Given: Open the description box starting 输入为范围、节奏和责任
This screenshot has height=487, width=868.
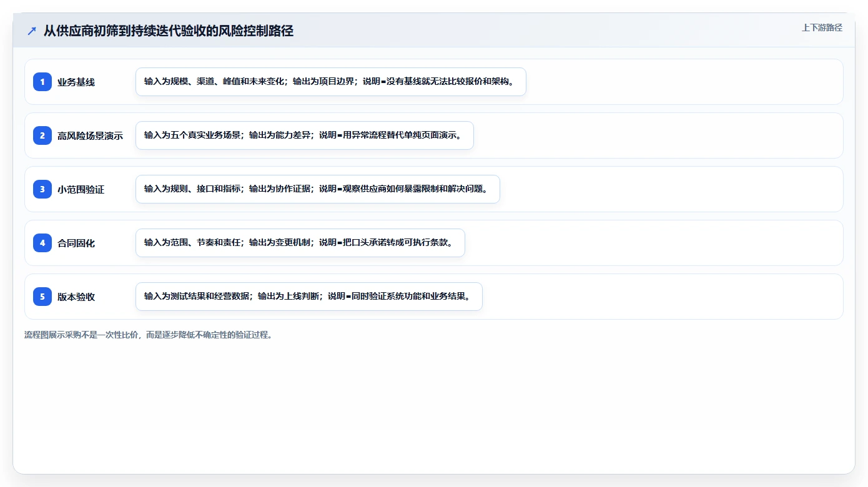Looking at the screenshot, I should click(x=300, y=243).
